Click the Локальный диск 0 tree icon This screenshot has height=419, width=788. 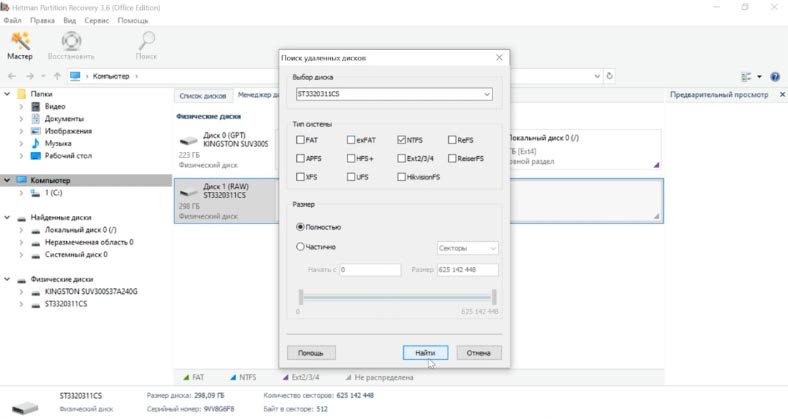35,230
